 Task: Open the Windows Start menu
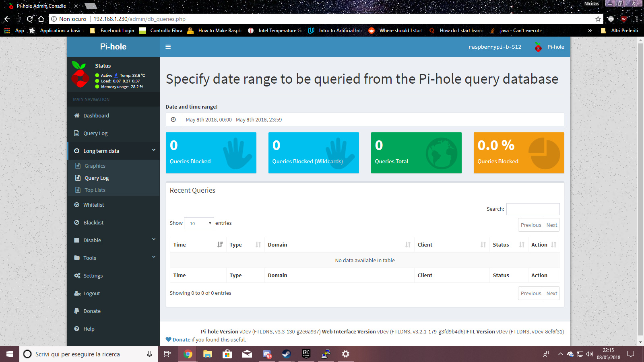click(x=10, y=354)
